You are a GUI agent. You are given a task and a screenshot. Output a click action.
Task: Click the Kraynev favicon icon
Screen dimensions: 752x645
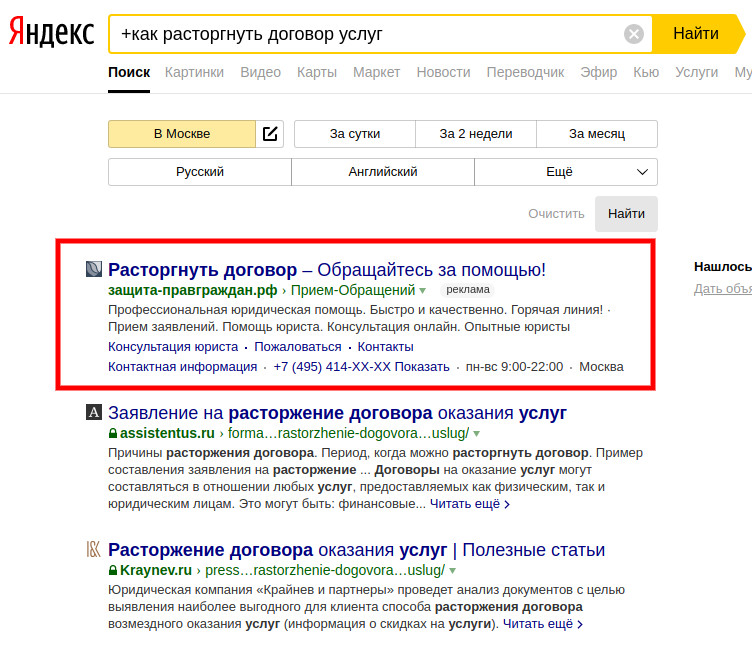[94, 549]
